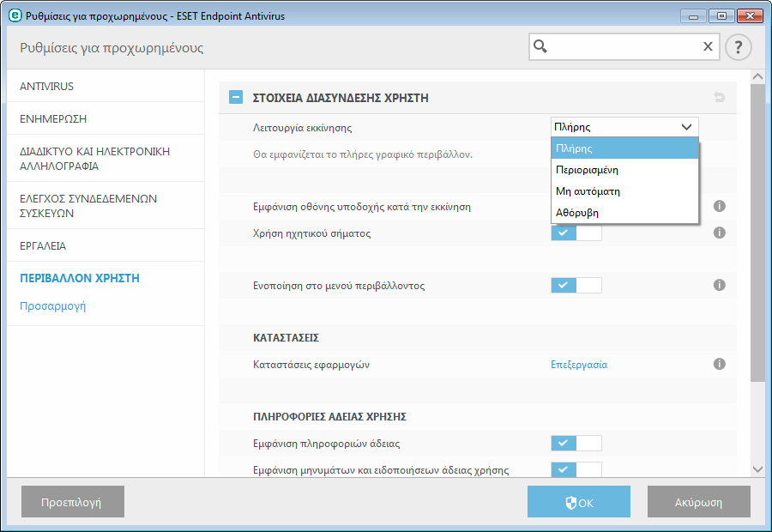Toggle Εμφάνιση πληροφοριών άδειας switch
The height and width of the screenshot is (532, 772).
[576, 443]
